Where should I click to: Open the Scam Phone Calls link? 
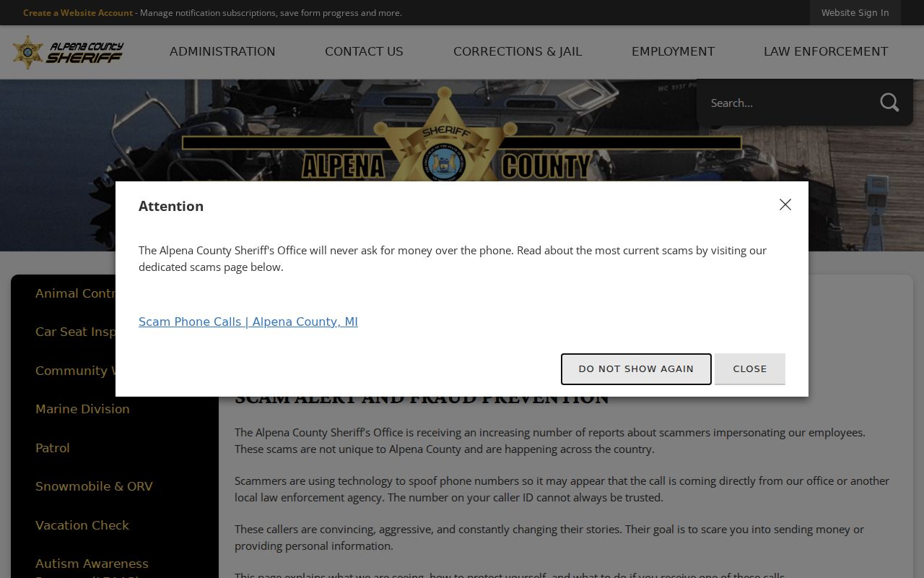(x=248, y=322)
